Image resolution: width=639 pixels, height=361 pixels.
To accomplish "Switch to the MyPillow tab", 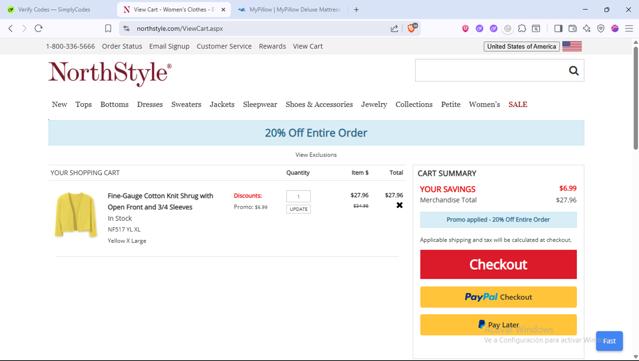I will pyautogui.click(x=289, y=9).
